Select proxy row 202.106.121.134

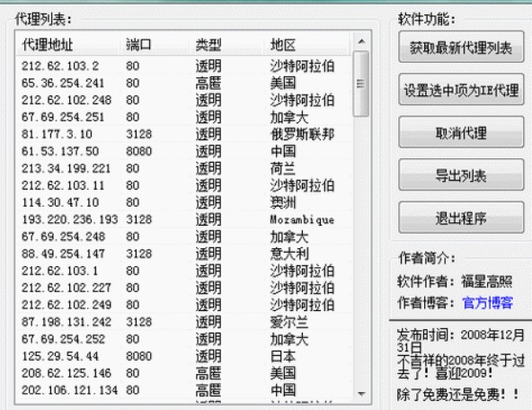tap(184, 390)
